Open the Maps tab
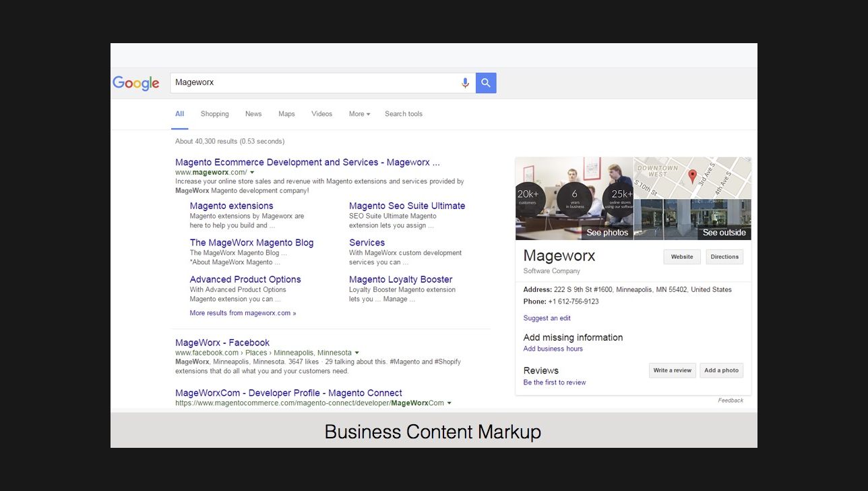Image resolution: width=868 pixels, height=491 pixels. pyautogui.click(x=286, y=114)
